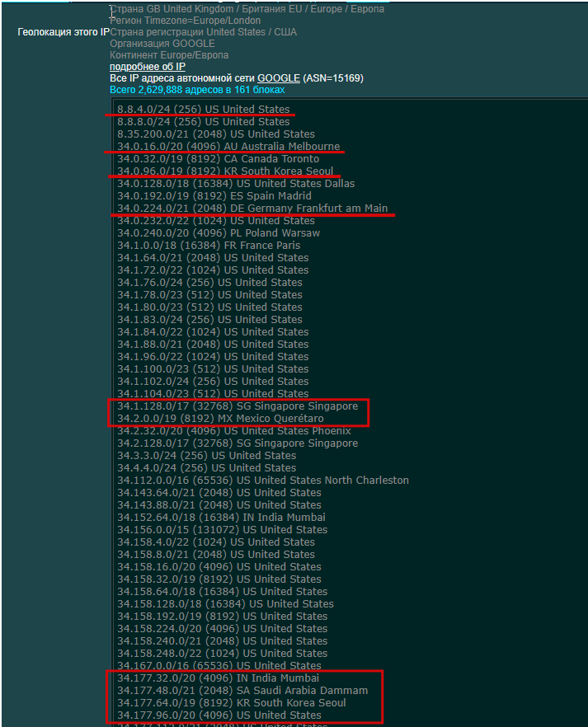Viewport: 588px width, 727px height.
Task: Select the 8.8.4.0/24 US United States row
Action: [203, 110]
